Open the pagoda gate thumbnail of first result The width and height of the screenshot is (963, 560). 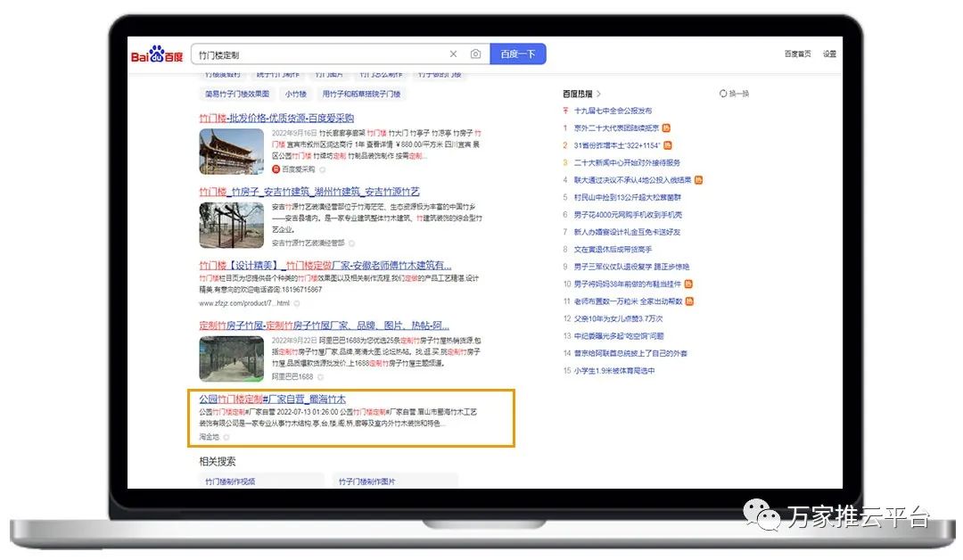[232, 152]
